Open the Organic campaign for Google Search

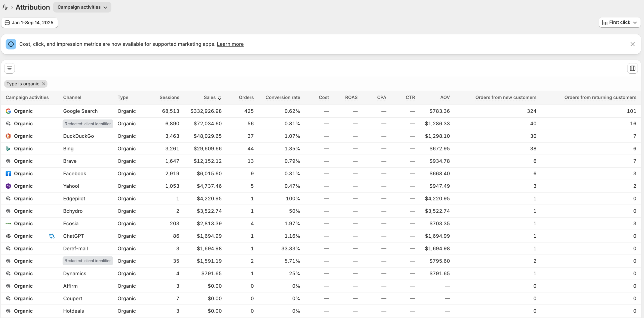(23, 111)
